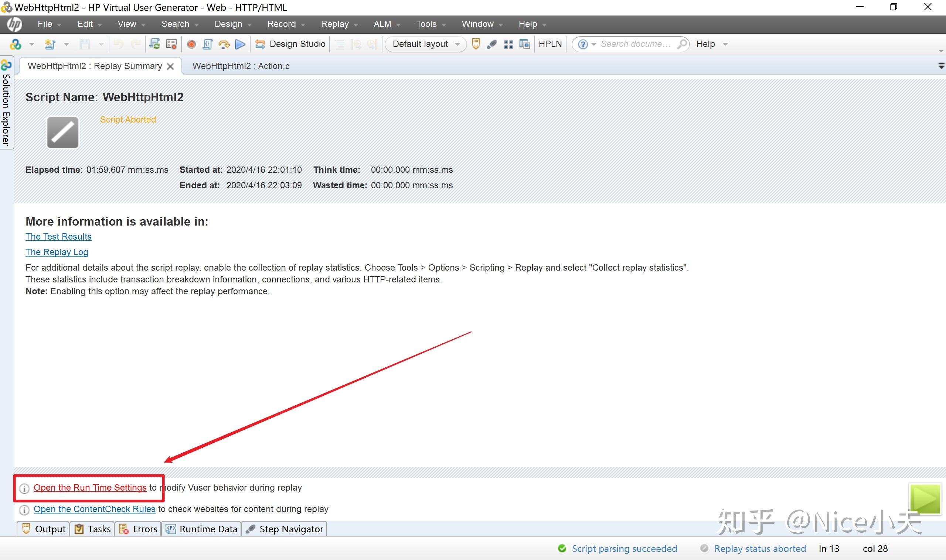This screenshot has width=946, height=560.
Task: Open recording options toolbar icon
Action: point(171,44)
